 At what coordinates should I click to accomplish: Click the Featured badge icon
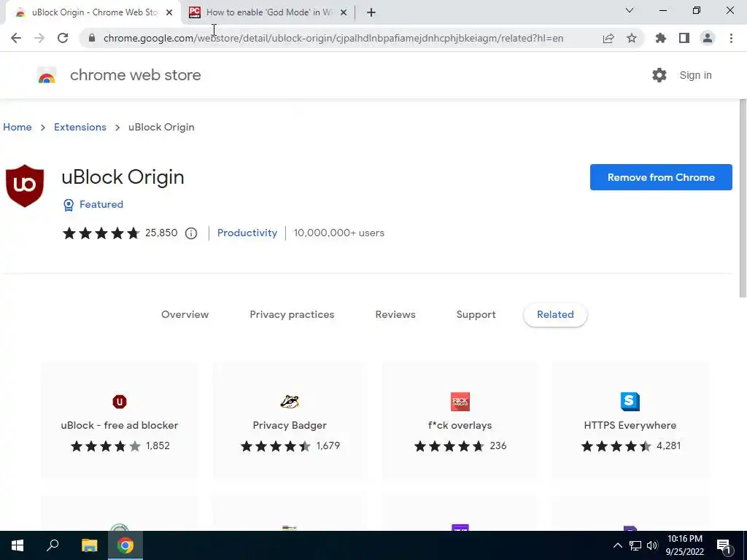[x=69, y=205]
